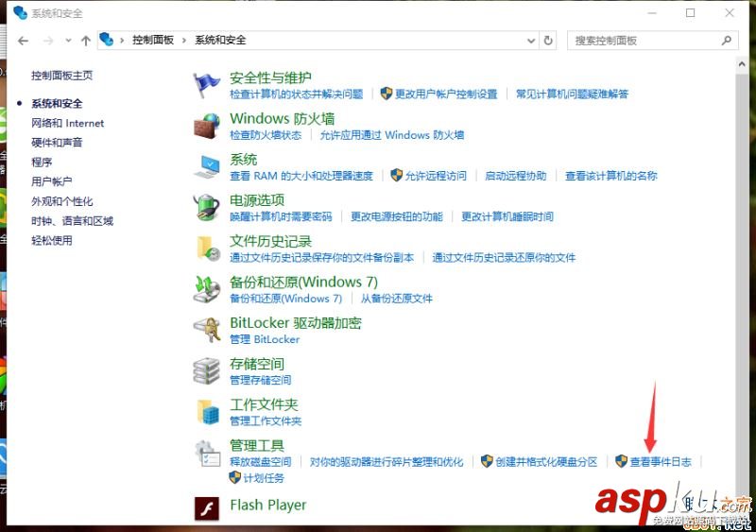This screenshot has height=532, width=756.
Task: Open the 电源选项 heading
Action: (256, 200)
